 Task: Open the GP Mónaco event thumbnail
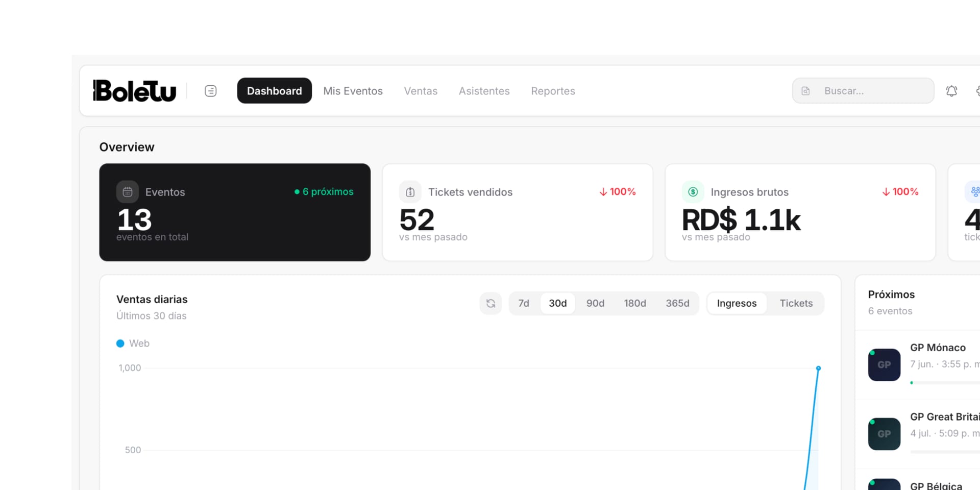point(884,364)
